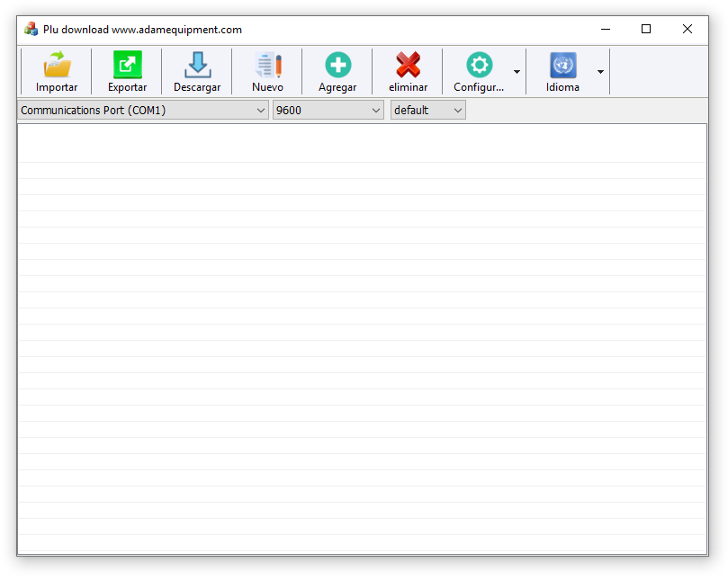Click the "Plu download" title bar text
The height and width of the screenshot is (580, 728).
tap(142, 29)
